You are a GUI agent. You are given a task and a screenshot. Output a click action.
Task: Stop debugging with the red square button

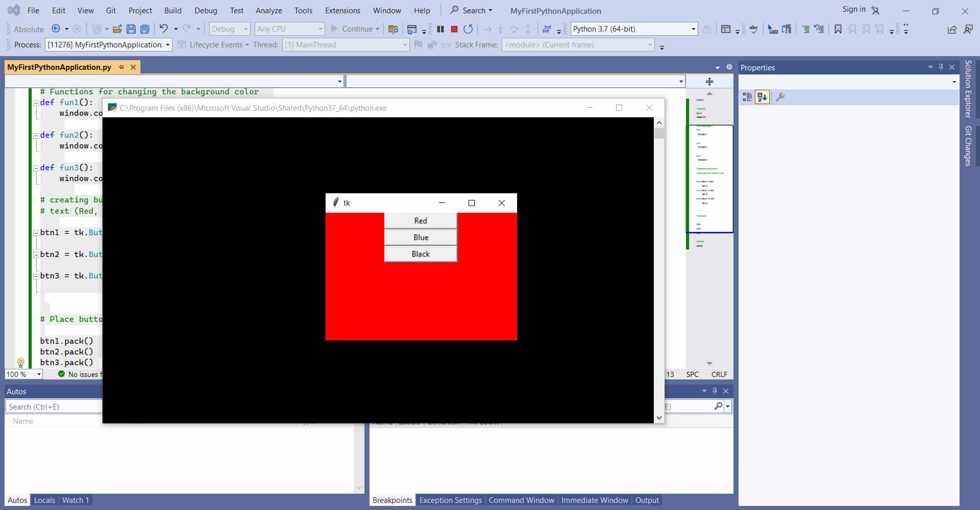[x=454, y=29]
